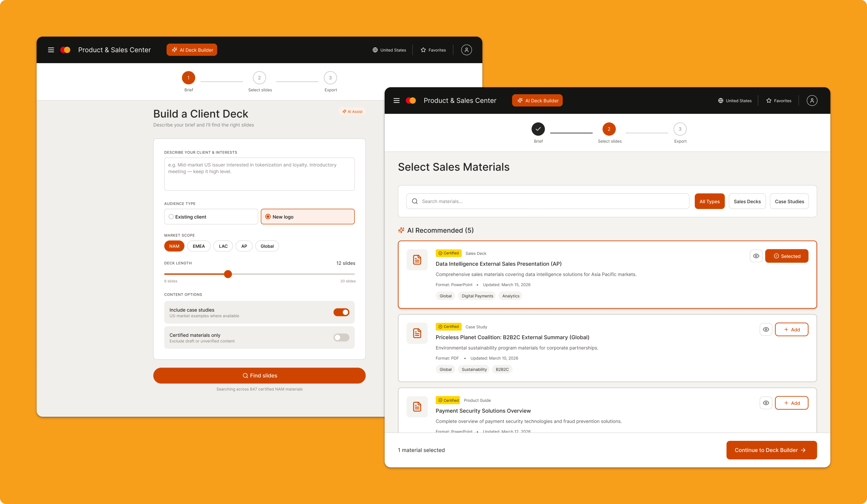Filter materials by Case Studies
Viewport: 867px width, 504px height.
click(x=789, y=201)
